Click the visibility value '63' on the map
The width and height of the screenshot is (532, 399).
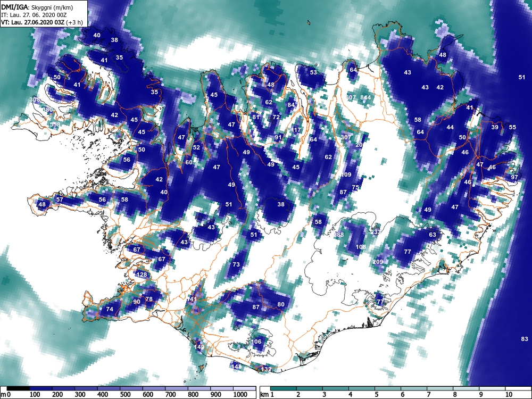tap(433, 235)
